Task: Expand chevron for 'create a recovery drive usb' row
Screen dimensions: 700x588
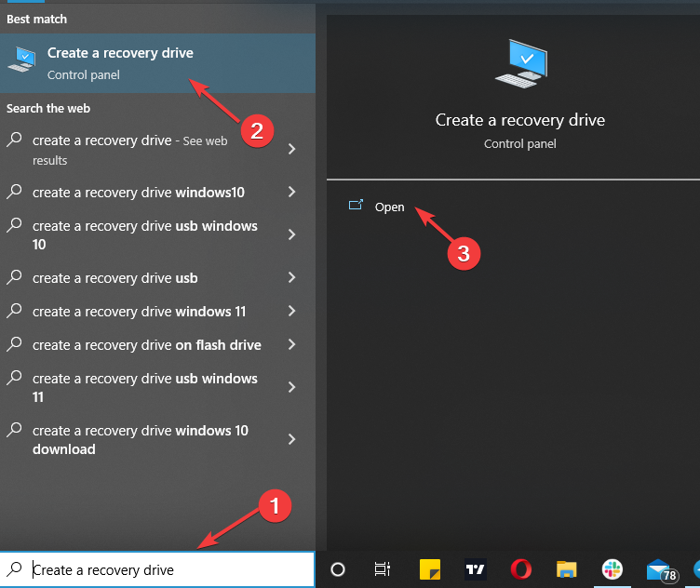Action: click(x=291, y=277)
